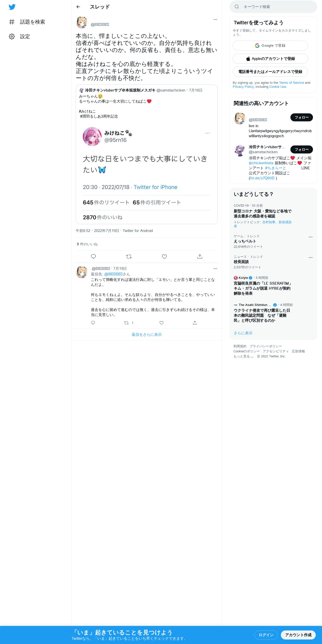Click 返信をさらに表示 to load replies
The height and width of the screenshot is (644, 322).
click(146, 335)
